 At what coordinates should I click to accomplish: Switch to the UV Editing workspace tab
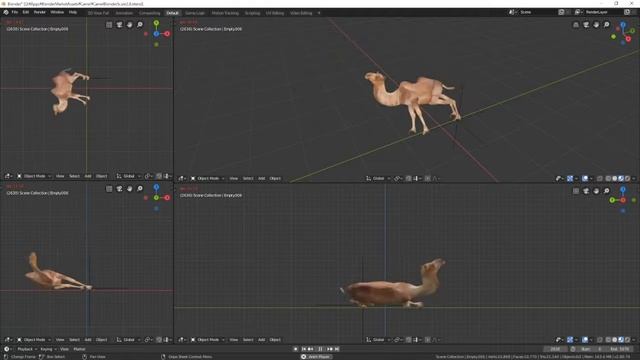click(x=275, y=13)
